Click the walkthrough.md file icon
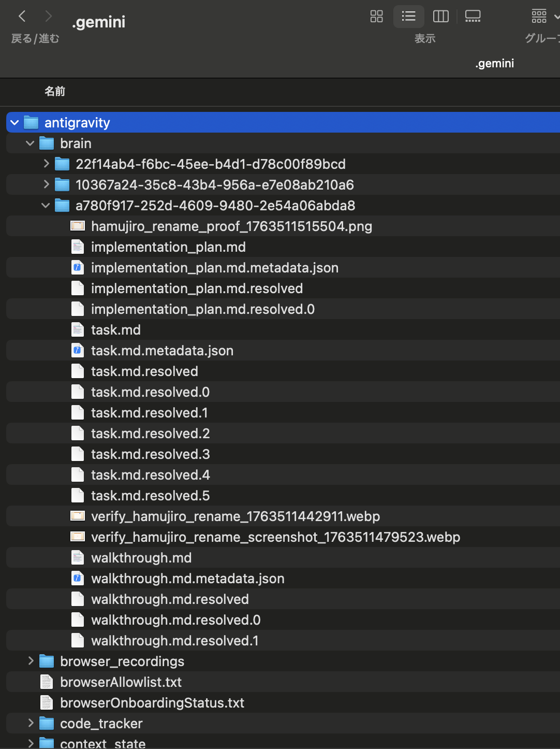The width and height of the screenshot is (560, 749). (78, 558)
